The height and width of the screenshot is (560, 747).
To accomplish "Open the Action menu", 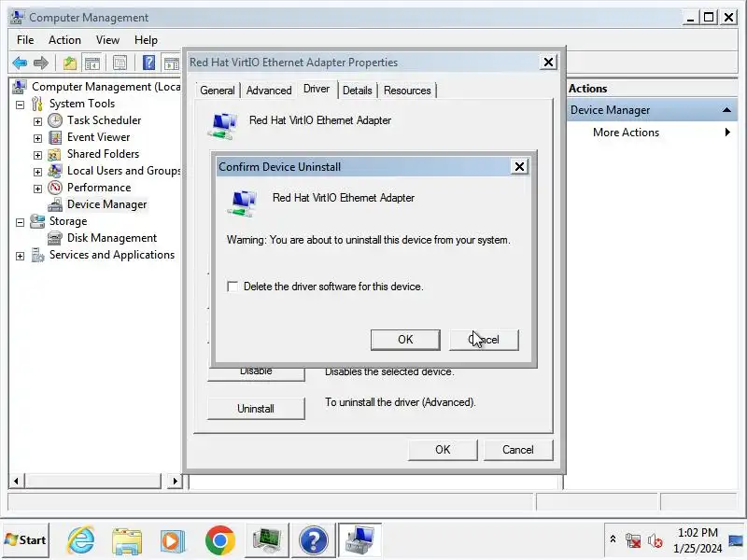I will pyautogui.click(x=64, y=40).
